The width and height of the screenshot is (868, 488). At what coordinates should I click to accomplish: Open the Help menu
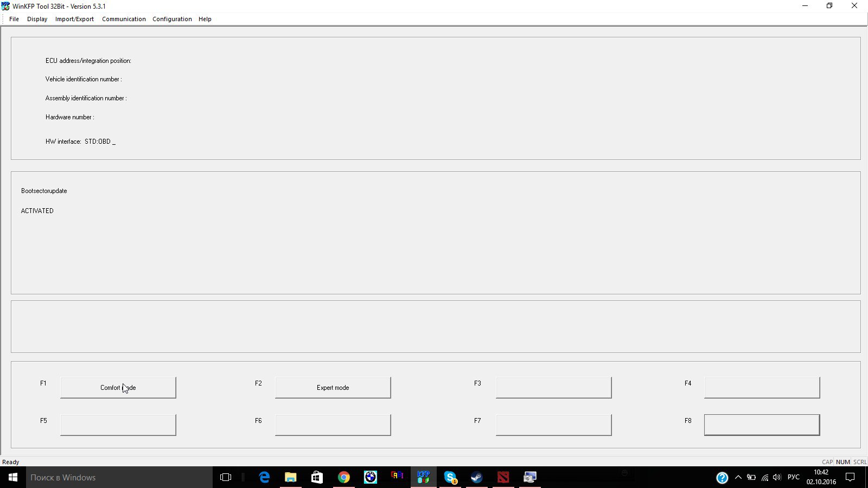point(205,19)
